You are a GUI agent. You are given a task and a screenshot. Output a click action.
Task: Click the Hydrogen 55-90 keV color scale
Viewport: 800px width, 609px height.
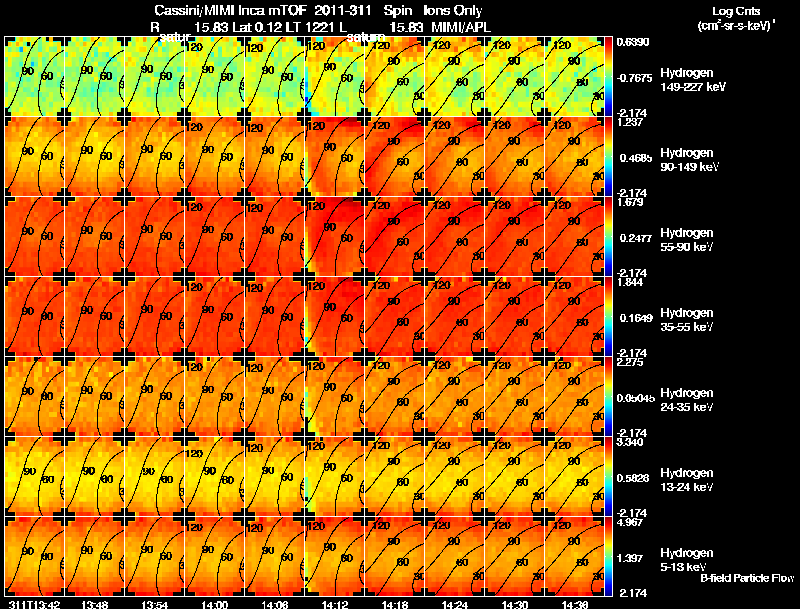click(608, 236)
